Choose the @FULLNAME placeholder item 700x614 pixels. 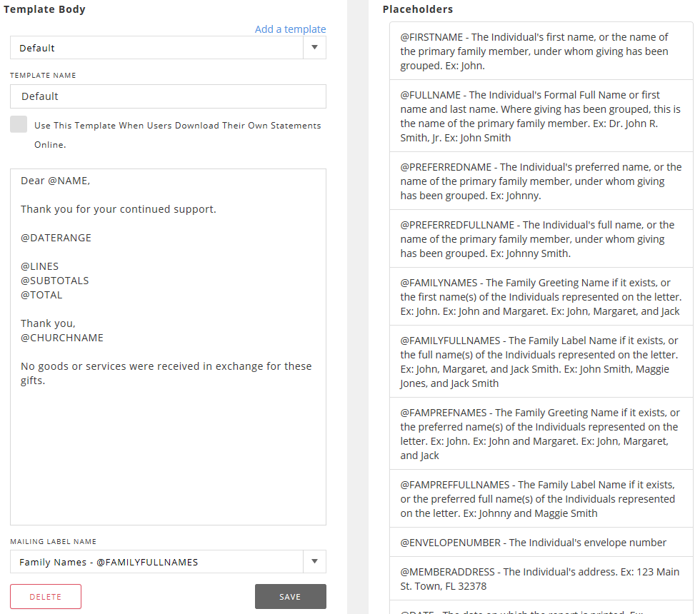[541, 116]
